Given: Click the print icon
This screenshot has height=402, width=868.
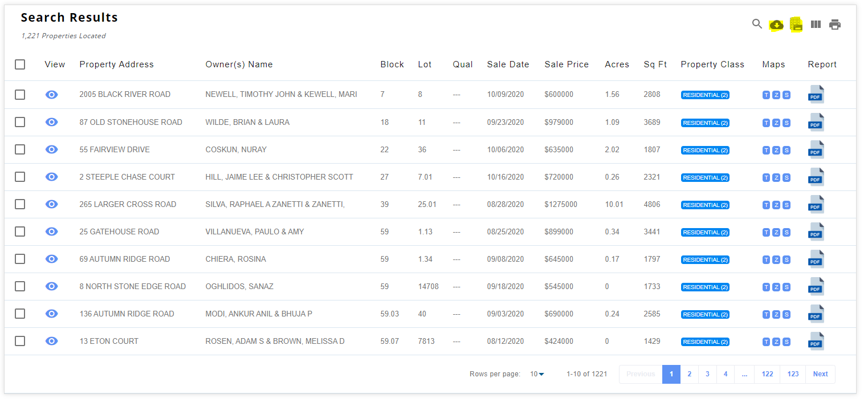Looking at the screenshot, I should [x=835, y=25].
